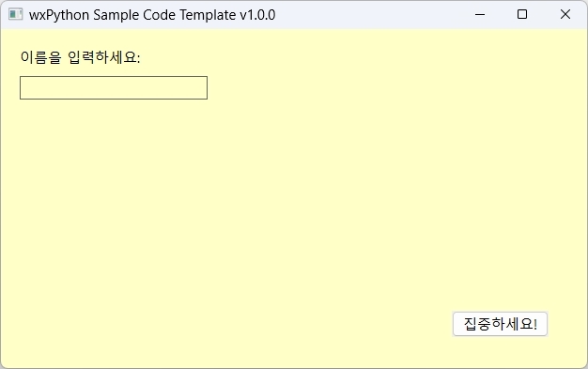
Task: Activate the bottom-right Korean text button
Action: coord(500,324)
